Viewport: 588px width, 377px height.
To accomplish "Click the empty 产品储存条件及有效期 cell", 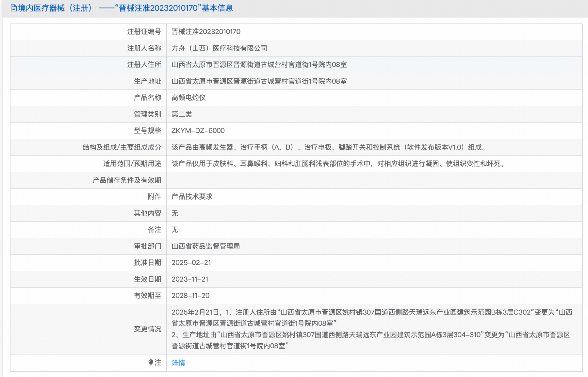I will (294, 180).
